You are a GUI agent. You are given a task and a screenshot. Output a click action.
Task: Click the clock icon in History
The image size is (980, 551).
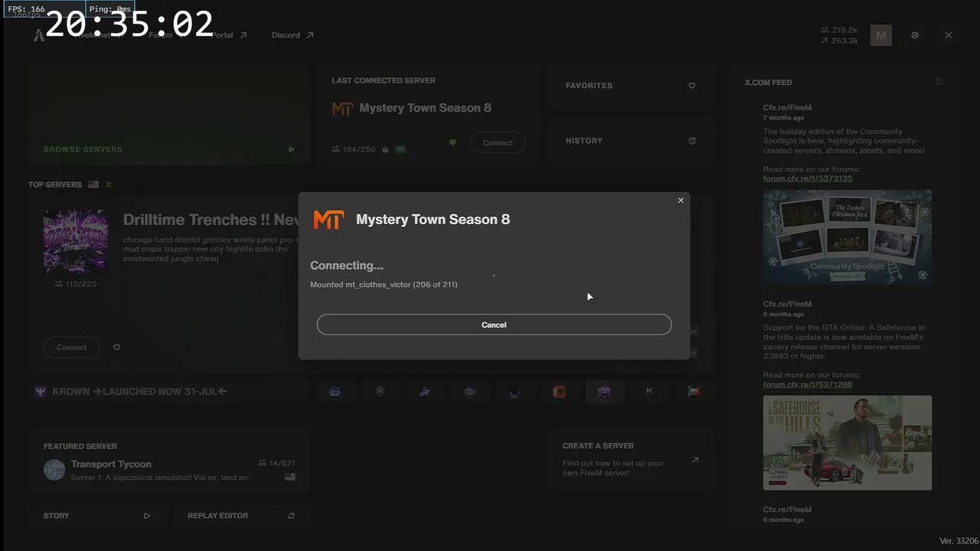coord(692,141)
